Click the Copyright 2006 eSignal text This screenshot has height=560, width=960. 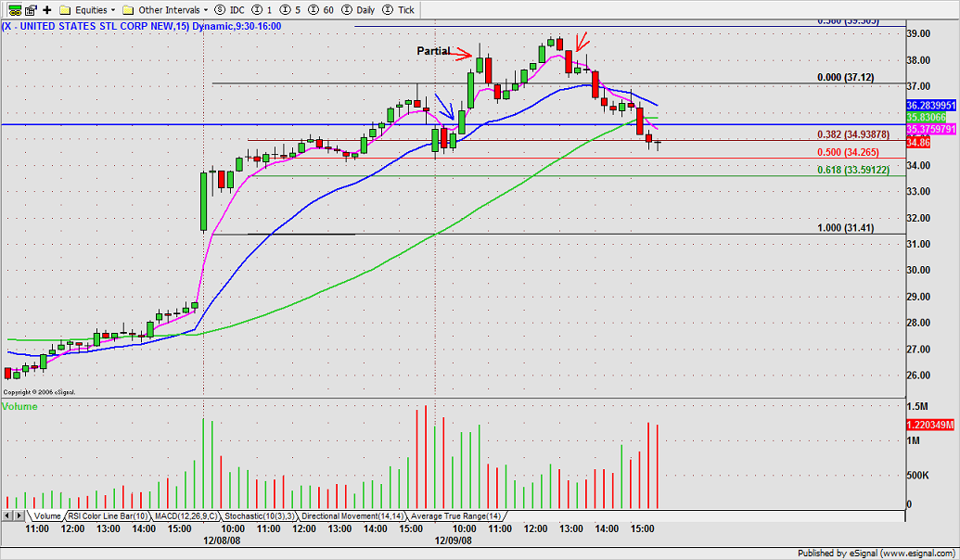click(x=39, y=391)
